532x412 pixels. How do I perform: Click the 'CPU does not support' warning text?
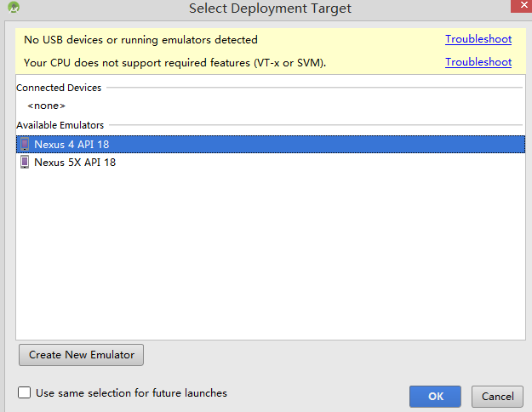coord(174,63)
